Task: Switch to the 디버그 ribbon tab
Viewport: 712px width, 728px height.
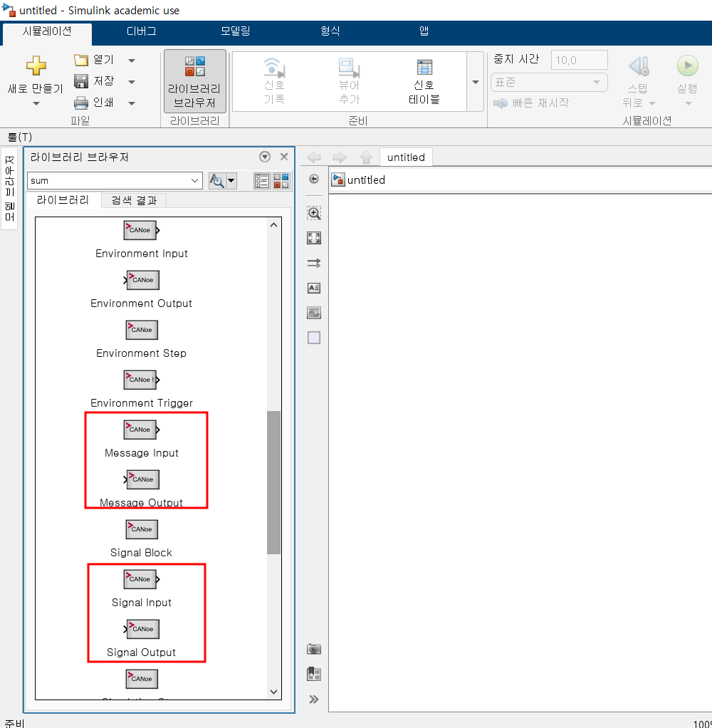Action: [141, 31]
